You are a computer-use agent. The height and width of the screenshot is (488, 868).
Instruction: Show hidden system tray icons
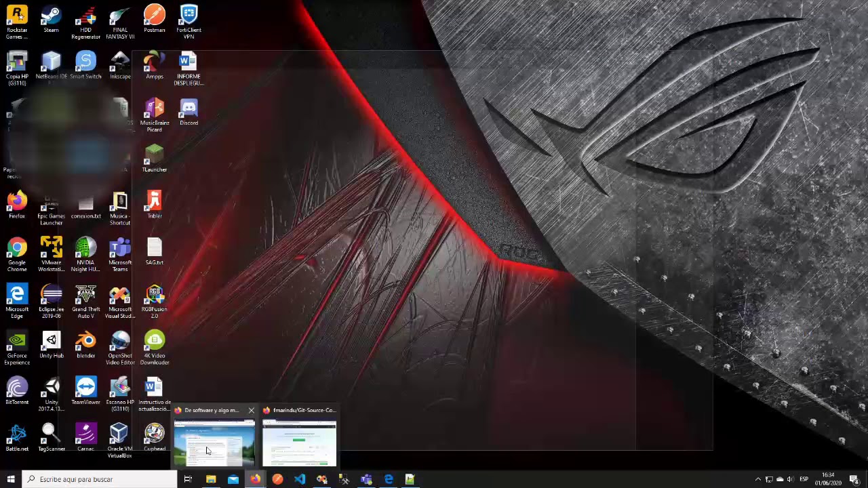pos(758,479)
